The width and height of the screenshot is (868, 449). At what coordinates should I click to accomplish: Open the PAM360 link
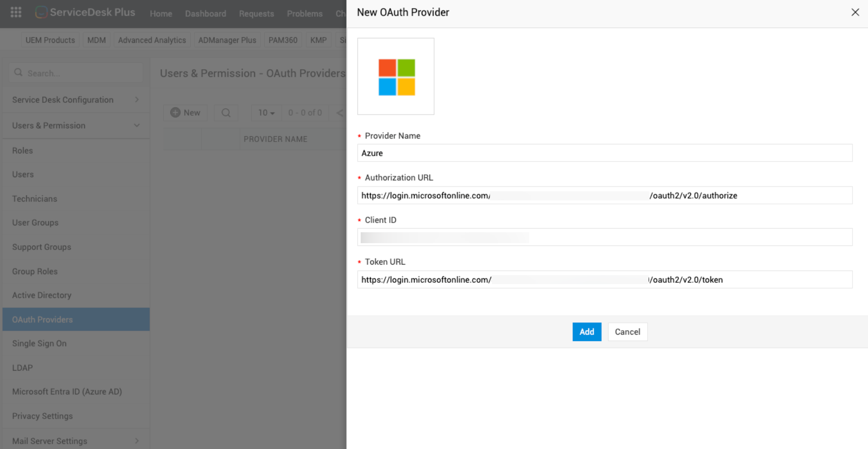click(283, 40)
